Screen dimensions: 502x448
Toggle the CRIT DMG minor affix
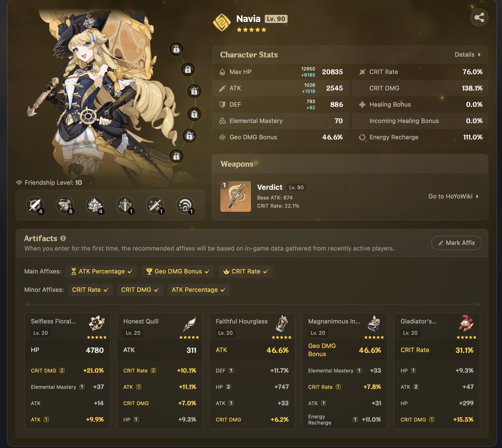click(x=140, y=290)
